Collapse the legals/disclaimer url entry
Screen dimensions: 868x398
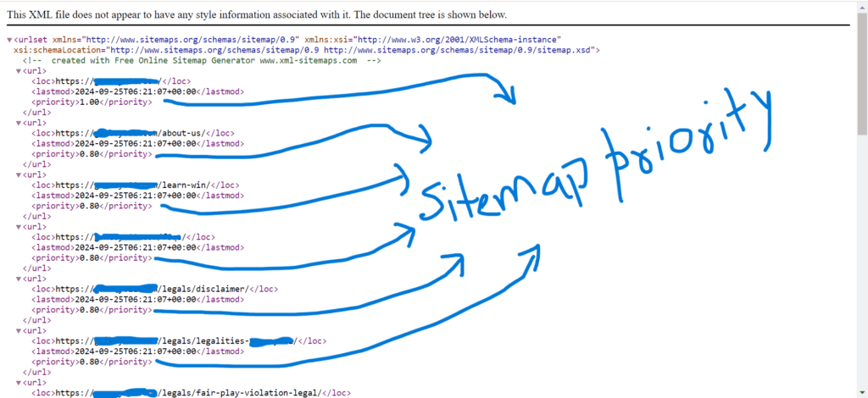pyautogui.click(x=19, y=279)
